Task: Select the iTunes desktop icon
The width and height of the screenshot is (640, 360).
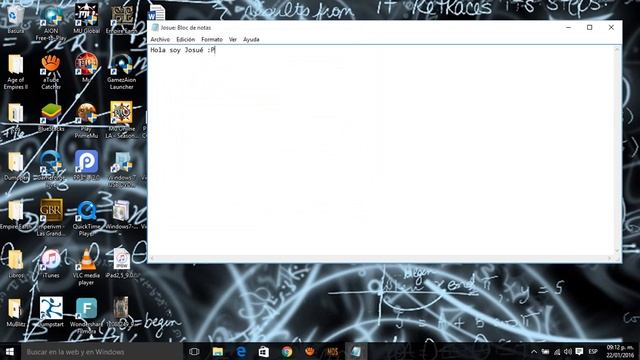Action: (51, 263)
